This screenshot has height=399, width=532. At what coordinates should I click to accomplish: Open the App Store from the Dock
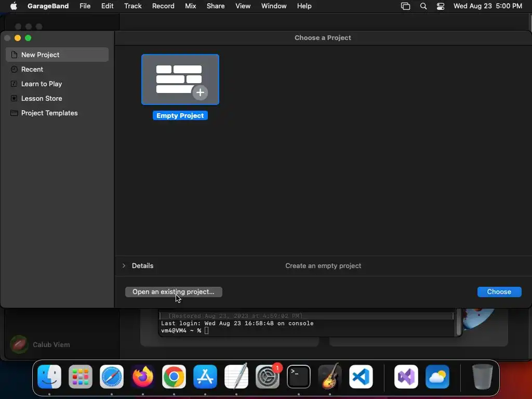coord(205,377)
